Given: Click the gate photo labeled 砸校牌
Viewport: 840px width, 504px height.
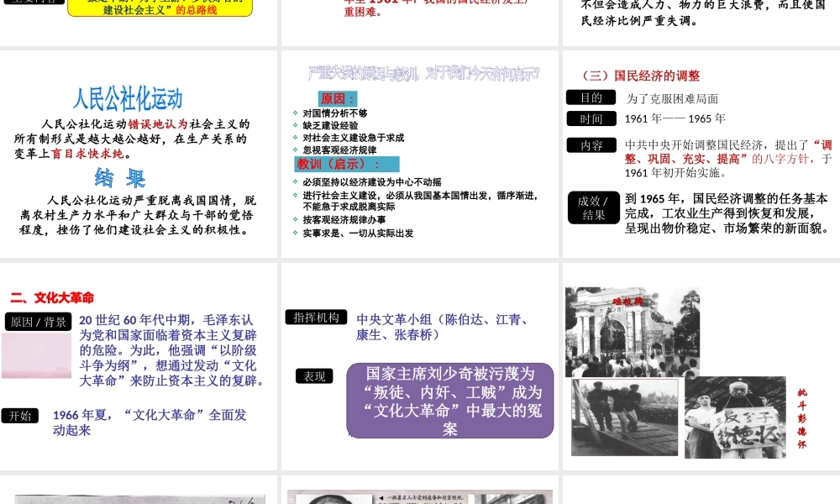Looking at the screenshot, I should tap(633, 332).
